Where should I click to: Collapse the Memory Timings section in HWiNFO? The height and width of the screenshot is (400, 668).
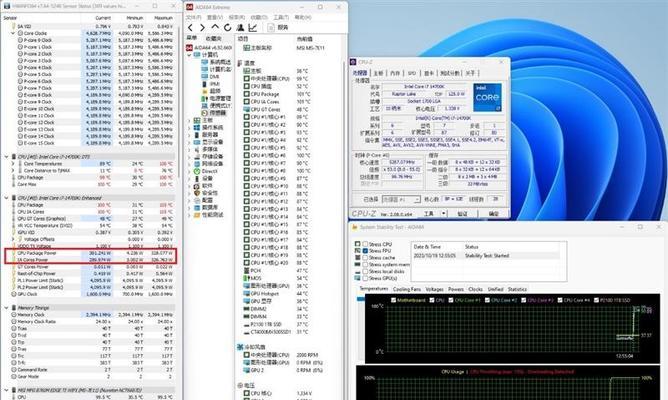coord(6,308)
